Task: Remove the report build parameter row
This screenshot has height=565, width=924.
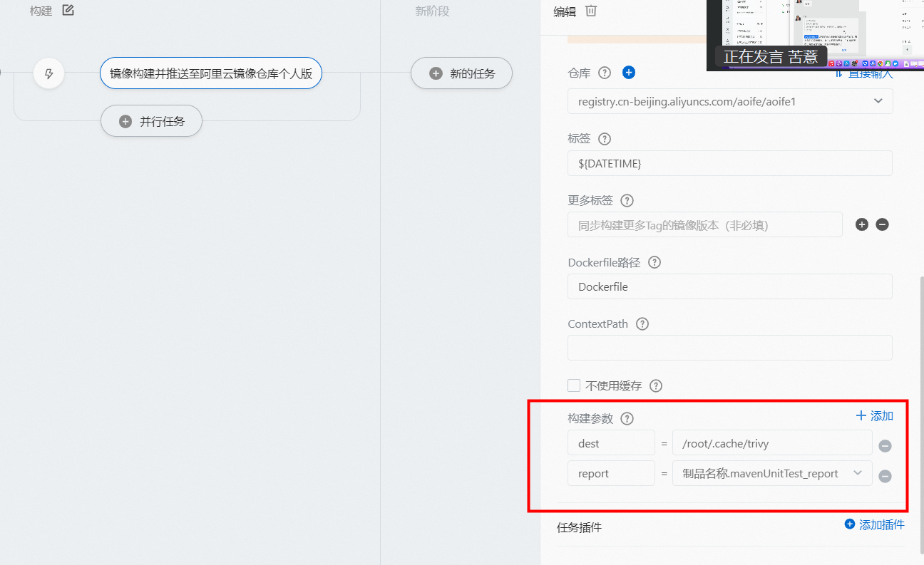Action: point(885,476)
